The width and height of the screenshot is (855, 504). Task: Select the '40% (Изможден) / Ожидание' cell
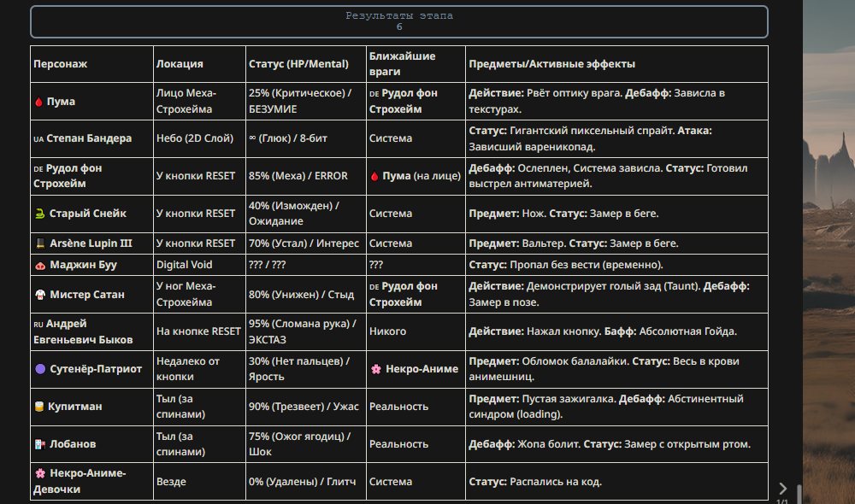[306, 214]
